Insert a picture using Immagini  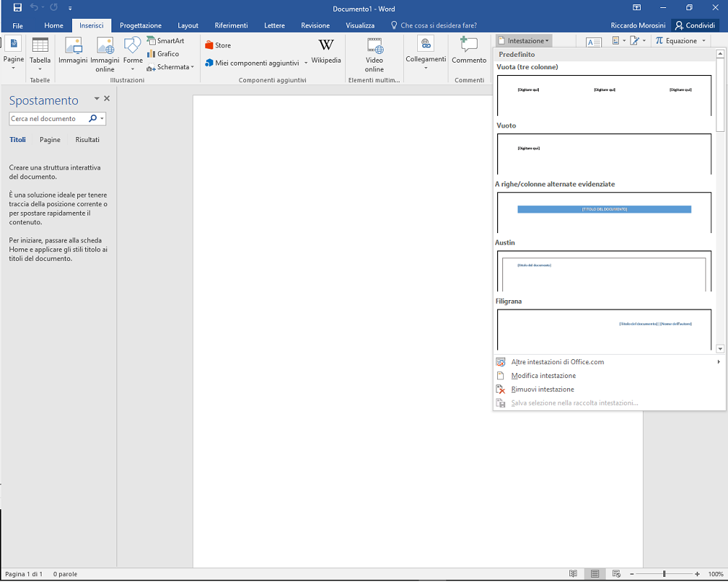73,51
